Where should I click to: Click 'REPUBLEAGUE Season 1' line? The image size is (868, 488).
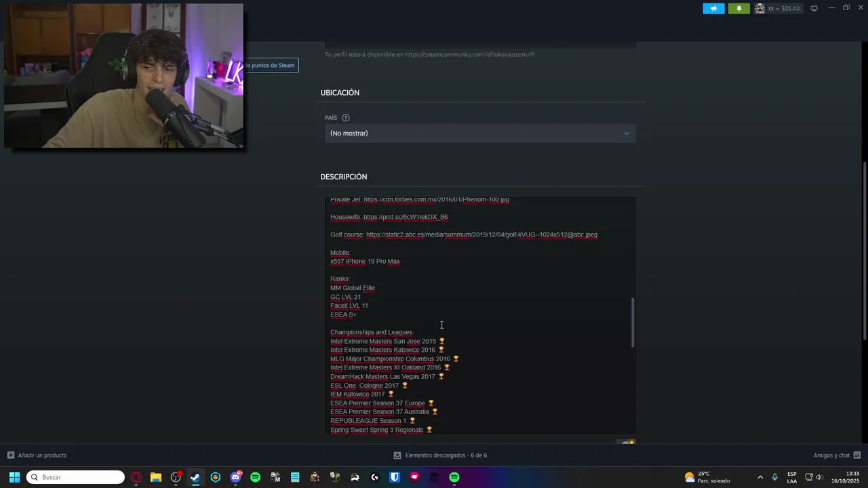[x=368, y=421]
